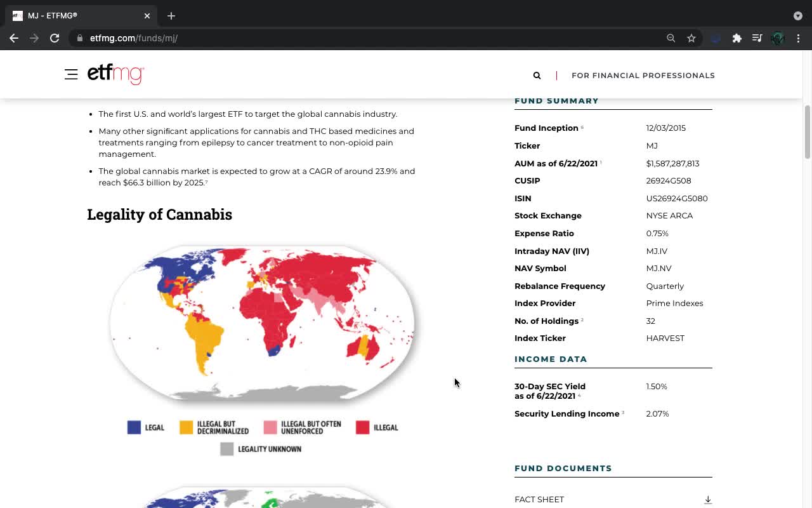Click the orange Decriminalized legend swatch

tap(186, 427)
